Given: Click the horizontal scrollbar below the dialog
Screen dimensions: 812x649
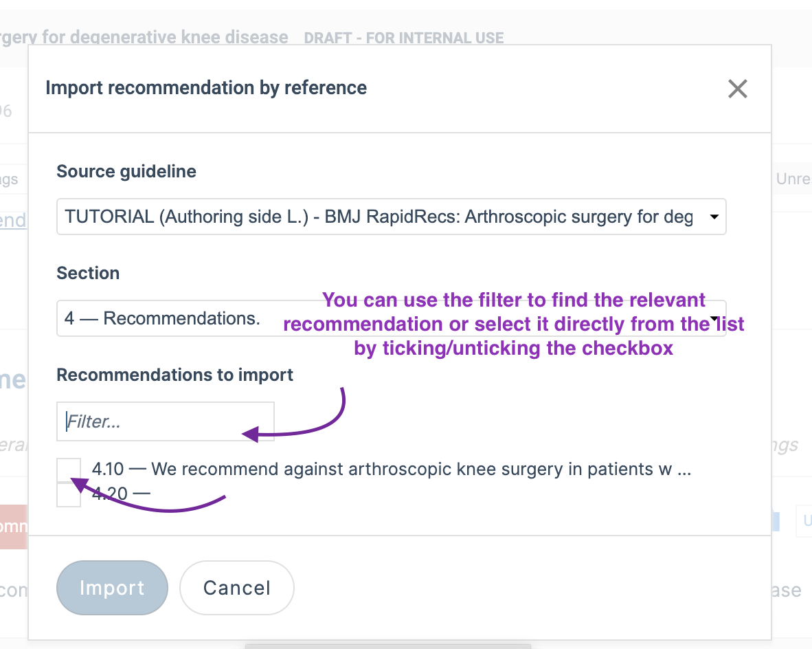Looking at the screenshot, I should tap(388, 646).
